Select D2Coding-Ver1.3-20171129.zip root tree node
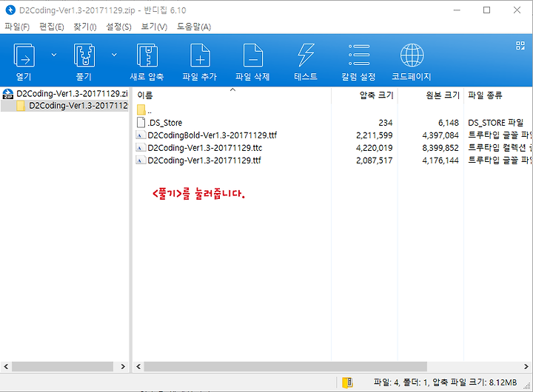 72,93
